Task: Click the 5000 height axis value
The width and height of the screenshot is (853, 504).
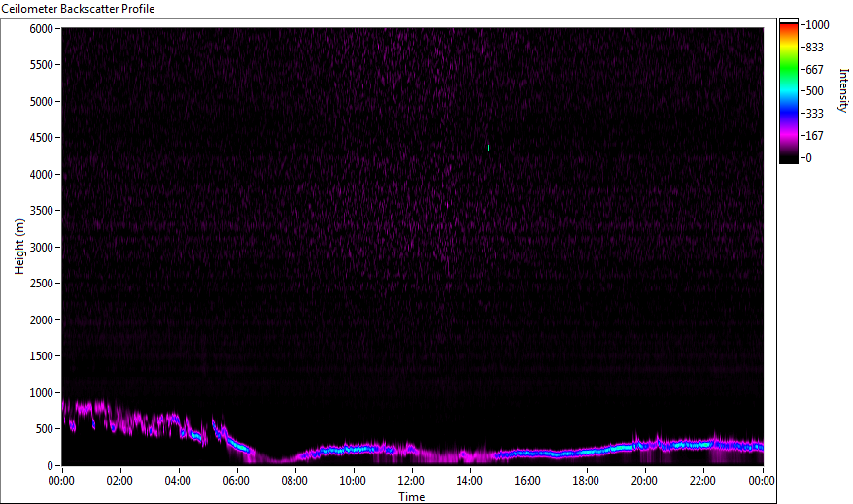Action: tap(42, 102)
